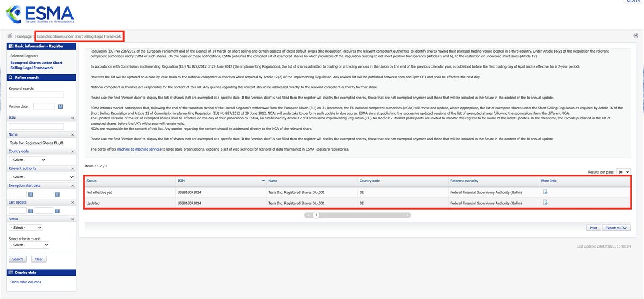Sort by the Relevant authority column header
Screen dimensions: 644x299
click(464, 181)
